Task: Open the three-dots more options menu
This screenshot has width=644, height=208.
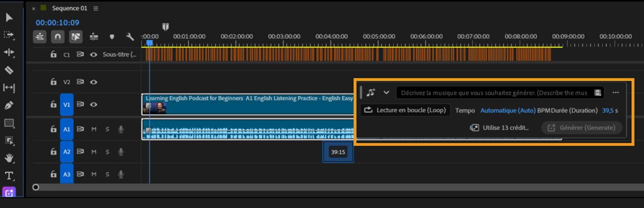Action: (616, 92)
